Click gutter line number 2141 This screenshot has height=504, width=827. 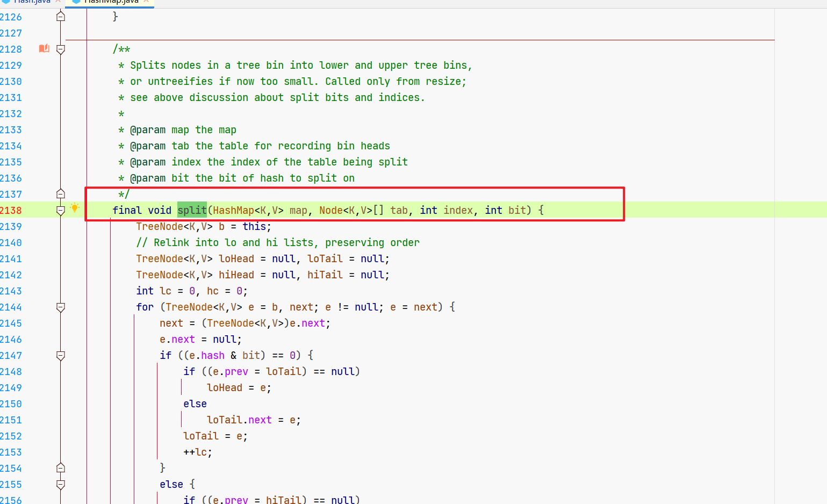11,259
